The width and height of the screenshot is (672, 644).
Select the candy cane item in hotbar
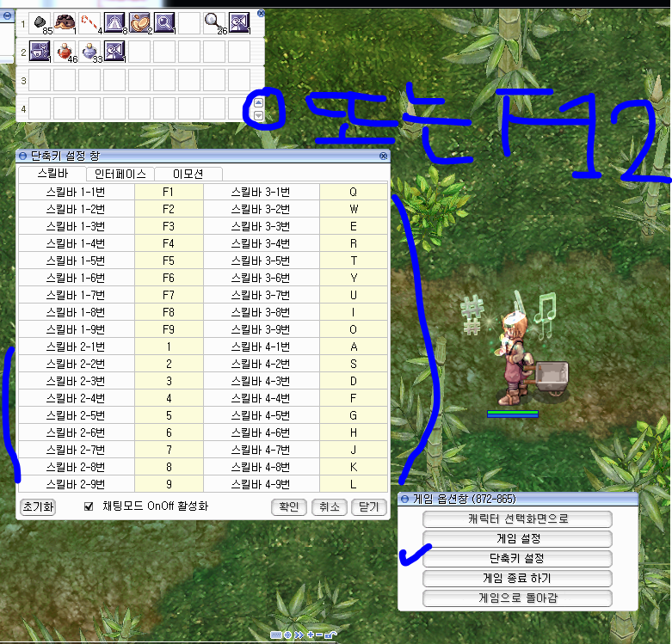(89, 22)
